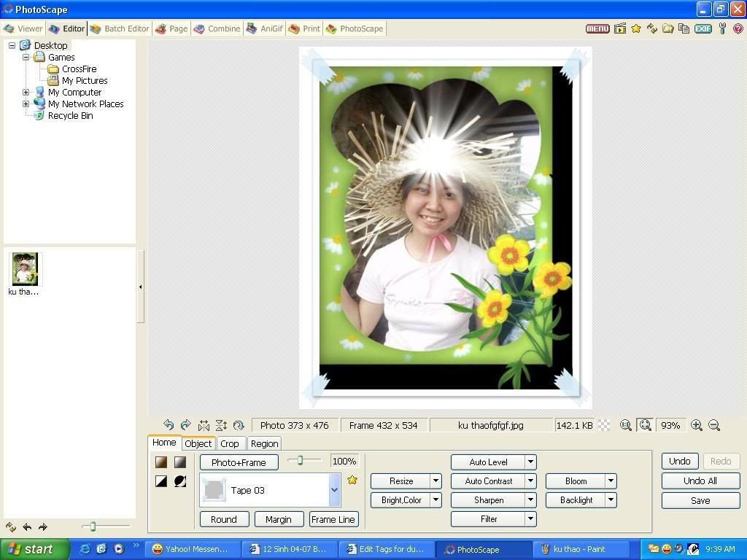Switch to the Batch Editor tab

pyautogui.click(x=120, y=28)
